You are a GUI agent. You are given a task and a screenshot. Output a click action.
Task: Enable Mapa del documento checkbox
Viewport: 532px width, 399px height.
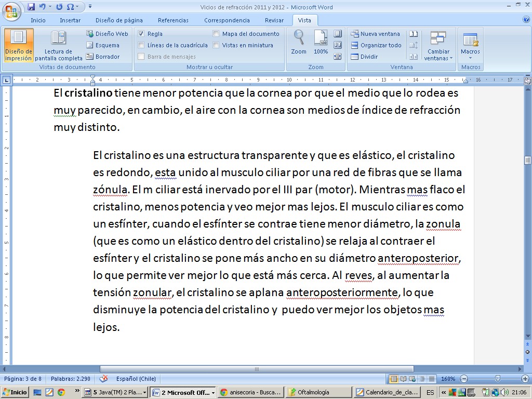point(216,34)
